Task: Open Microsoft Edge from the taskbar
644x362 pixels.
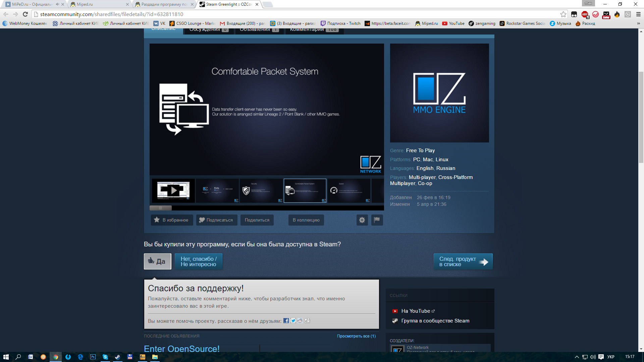Action: coord(80,357)
